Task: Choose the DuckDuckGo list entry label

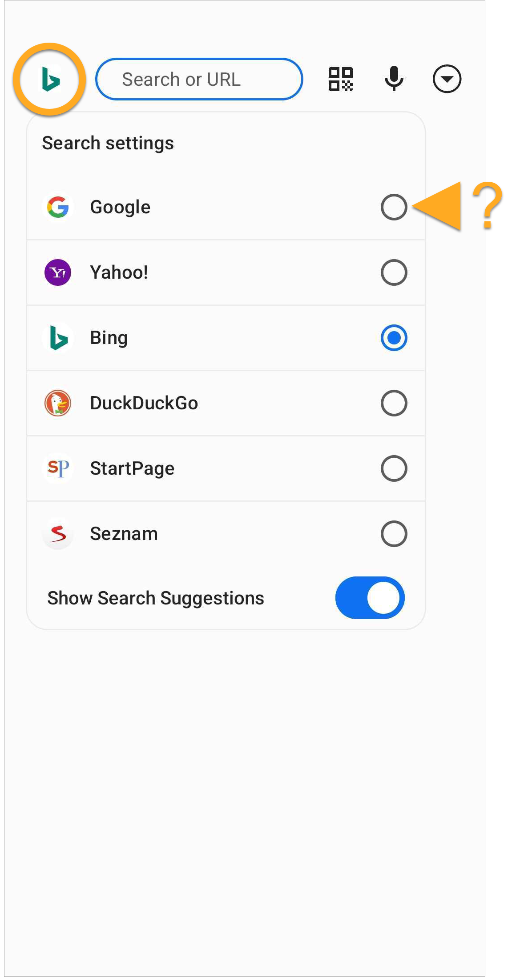Action: (x=144, y=403)
